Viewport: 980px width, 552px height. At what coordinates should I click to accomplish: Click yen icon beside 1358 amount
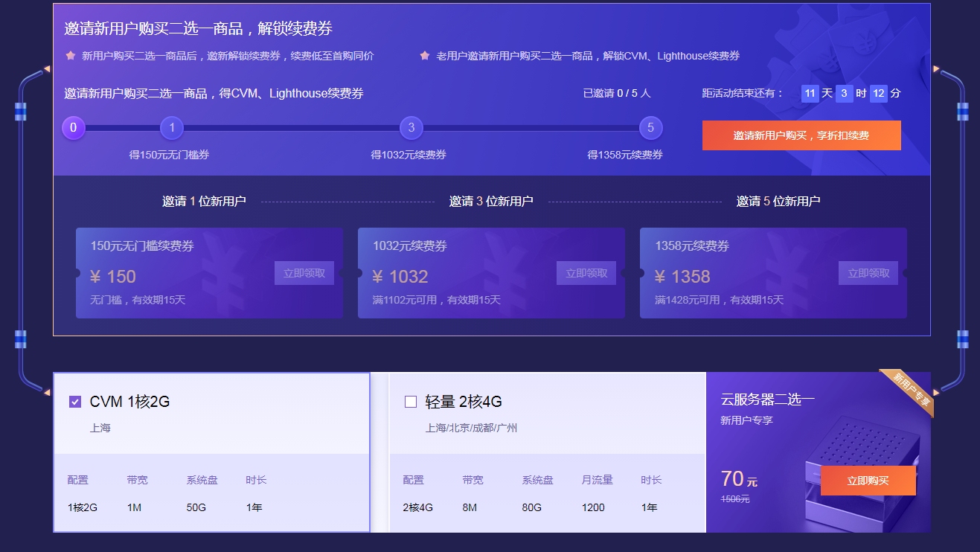pos(659,277)
